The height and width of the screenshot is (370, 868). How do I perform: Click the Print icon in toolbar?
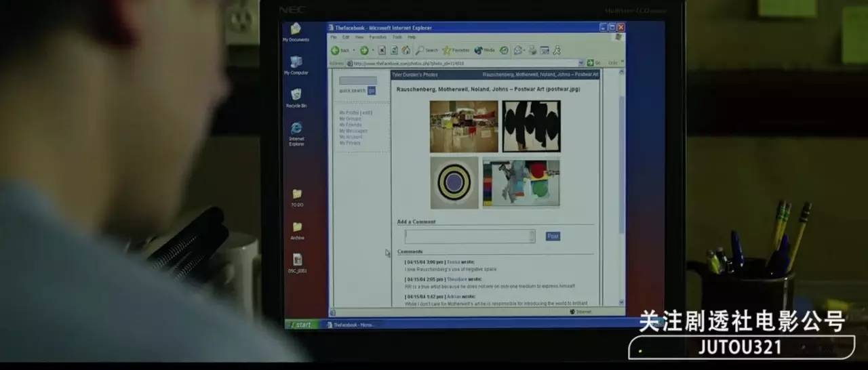click(532, 50)
